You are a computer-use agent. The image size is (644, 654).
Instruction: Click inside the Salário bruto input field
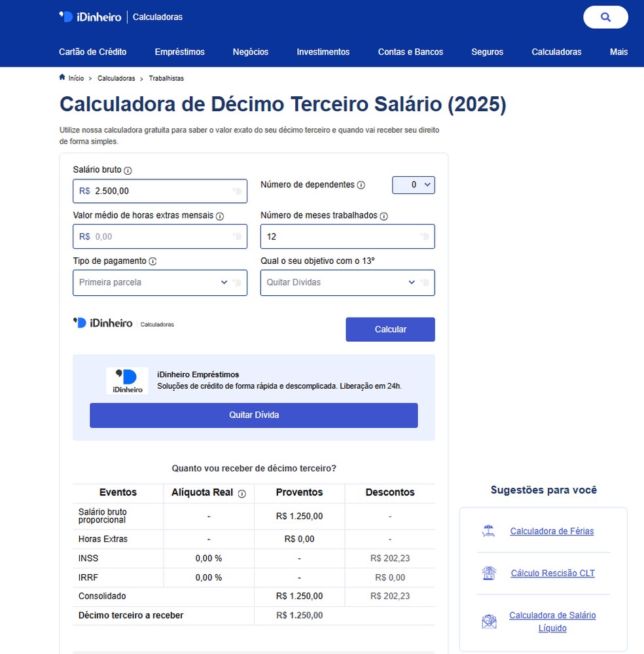tap(160, 191)
